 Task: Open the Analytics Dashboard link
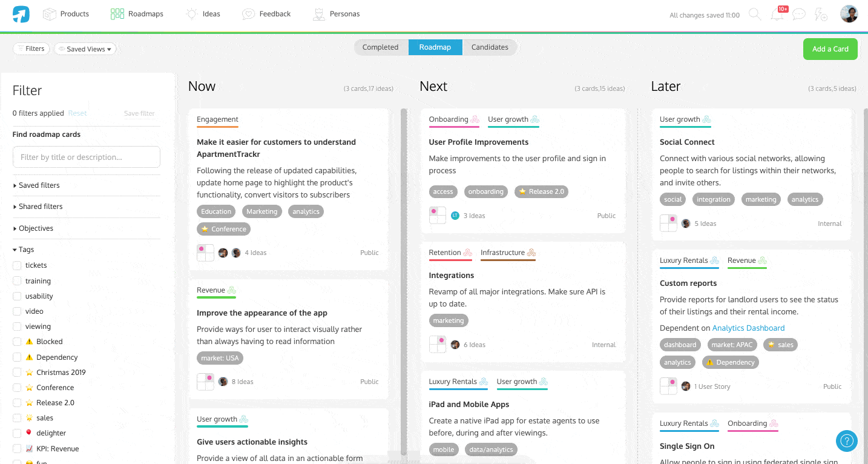(x=748, y=328)
